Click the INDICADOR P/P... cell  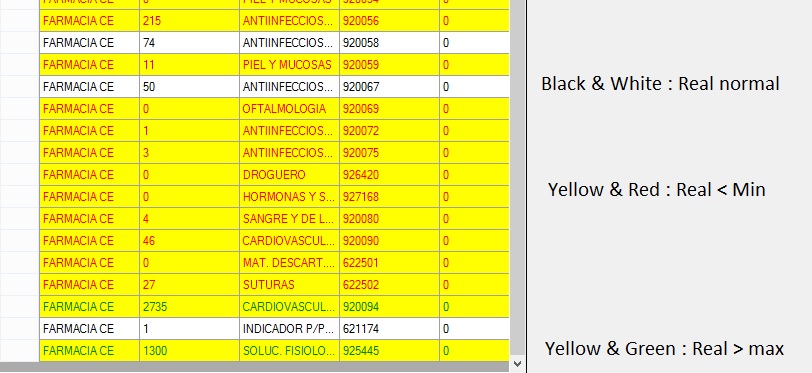pos(289,329)
